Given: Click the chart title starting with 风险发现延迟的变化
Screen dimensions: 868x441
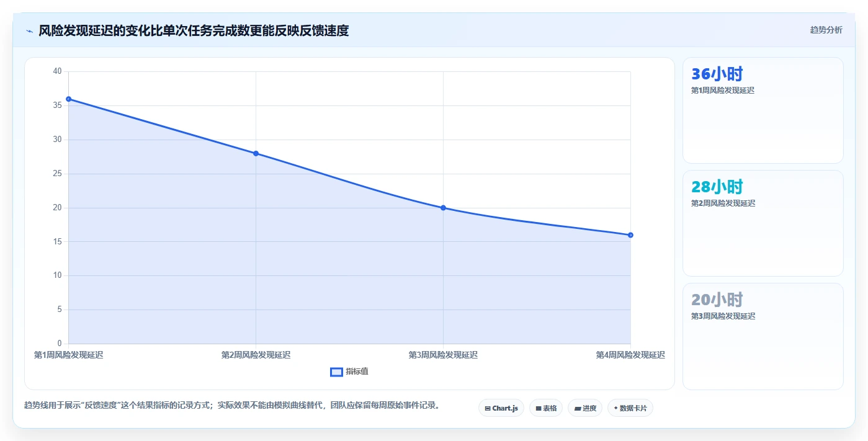Looking at the screenshot, I should pyautogui.click(x=194, y=30).
